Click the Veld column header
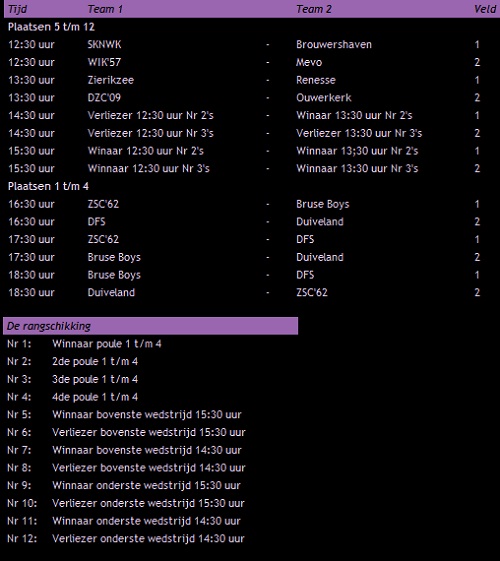500x561 pixels. pyautogui.click(x=485, y=9)
